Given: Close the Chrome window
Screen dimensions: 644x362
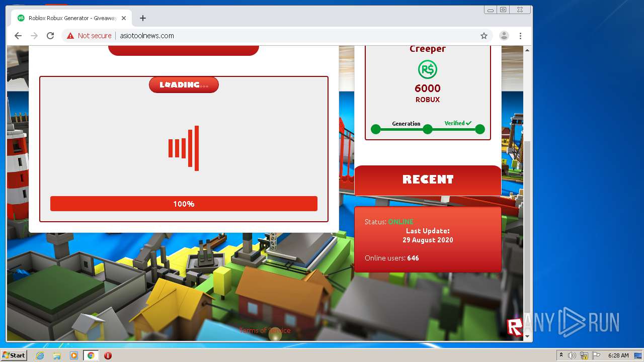Looking at the screenshot, I should [520, 10].
